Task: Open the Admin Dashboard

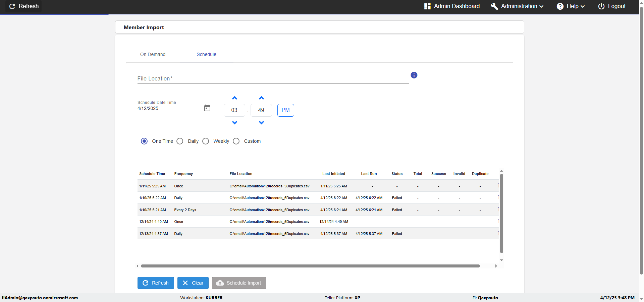Action: [x=452, y=6]
